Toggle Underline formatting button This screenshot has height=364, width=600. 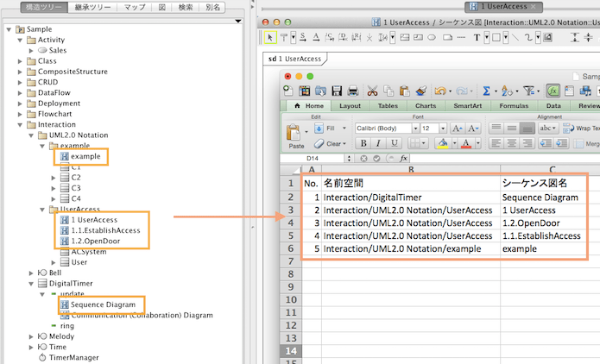394,144
